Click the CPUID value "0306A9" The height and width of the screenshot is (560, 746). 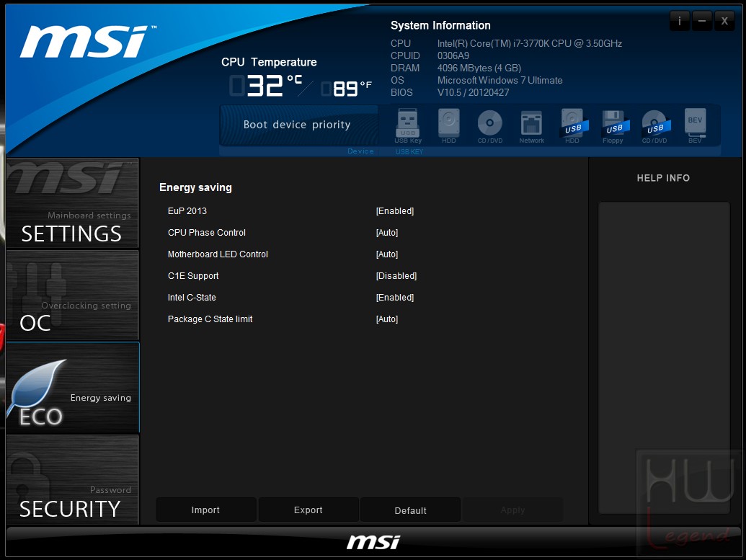[x=453, y=56]
